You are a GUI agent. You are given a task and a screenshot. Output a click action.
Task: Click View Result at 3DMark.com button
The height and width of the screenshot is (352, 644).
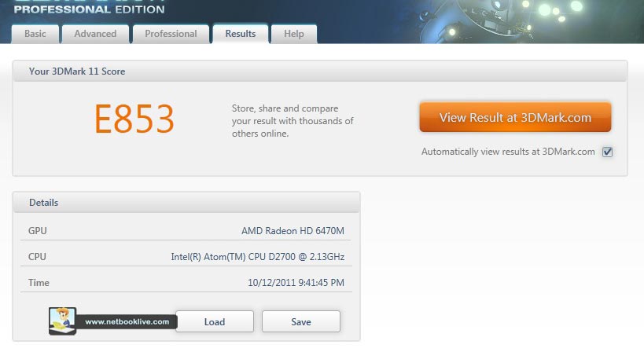pos(516,117)
